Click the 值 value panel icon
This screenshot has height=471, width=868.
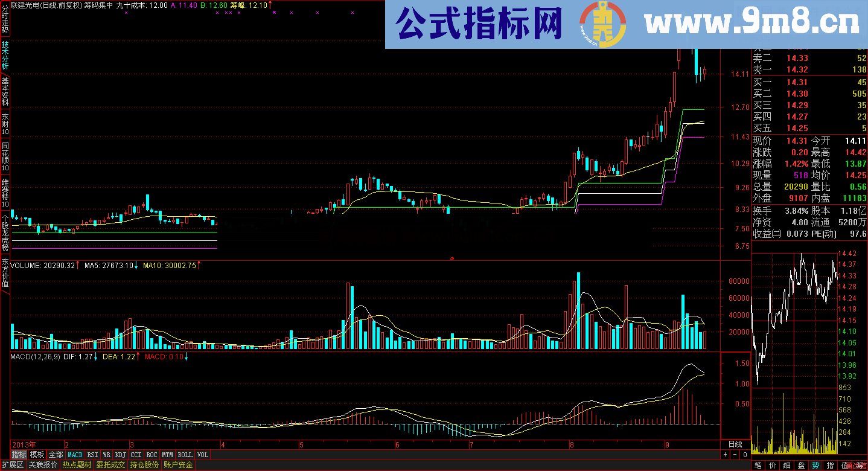(844, 465)
